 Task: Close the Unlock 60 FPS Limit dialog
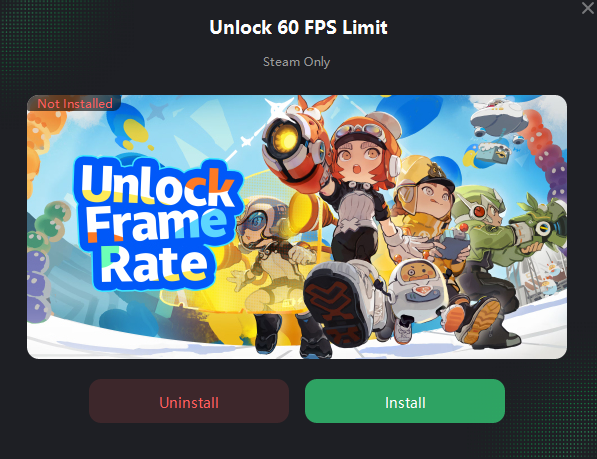coord(588,8)
